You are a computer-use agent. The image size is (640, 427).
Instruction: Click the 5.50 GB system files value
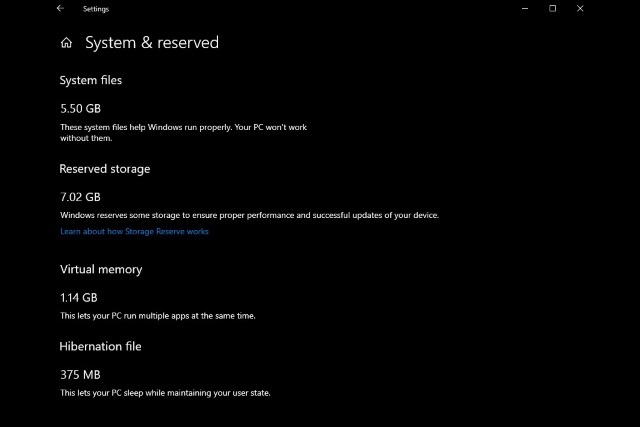click(80, 107)
